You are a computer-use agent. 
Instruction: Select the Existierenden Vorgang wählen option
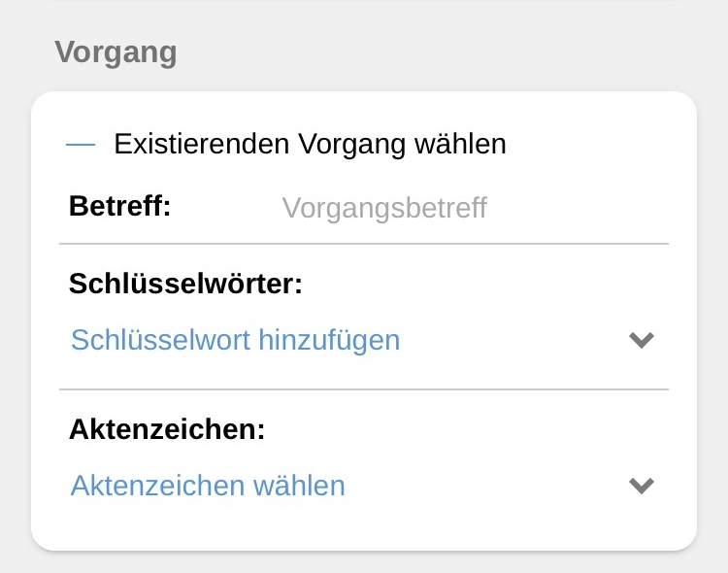coord(310,145)
